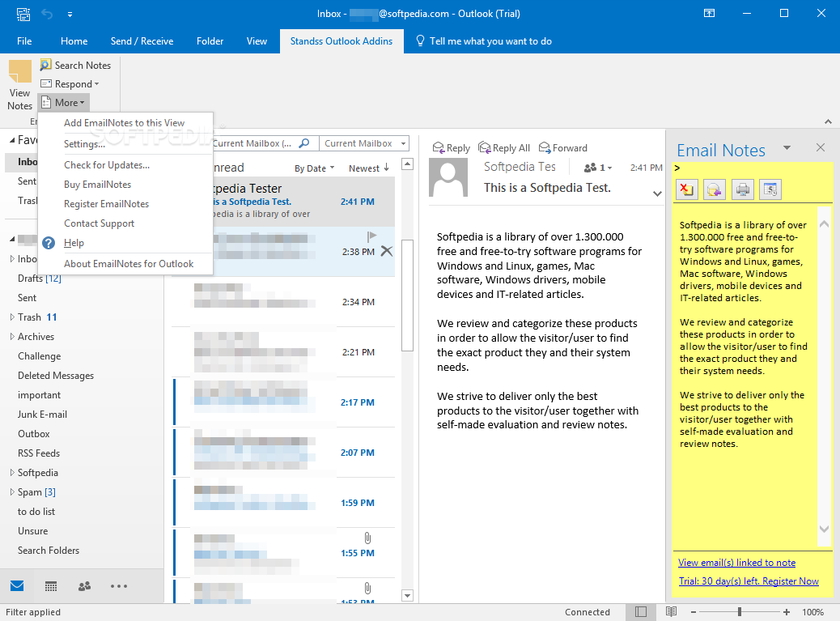Close the Email Notes pane

(821, 147)
